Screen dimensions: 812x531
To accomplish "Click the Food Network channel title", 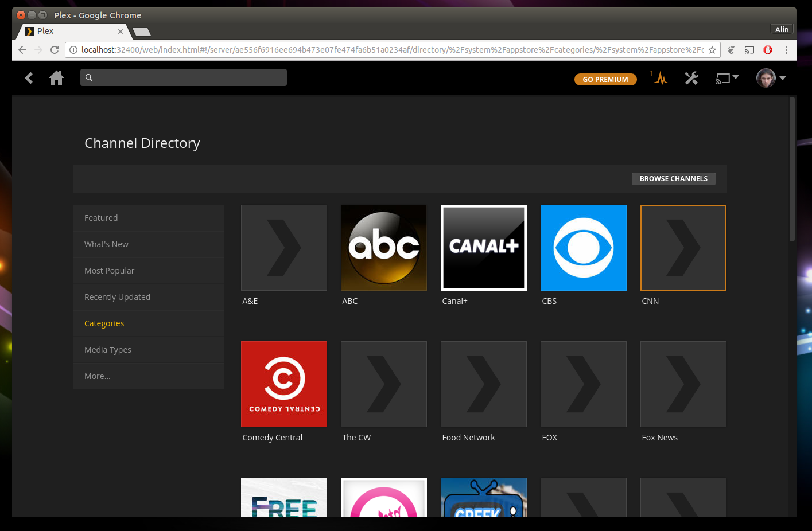I will coord(468,438).
